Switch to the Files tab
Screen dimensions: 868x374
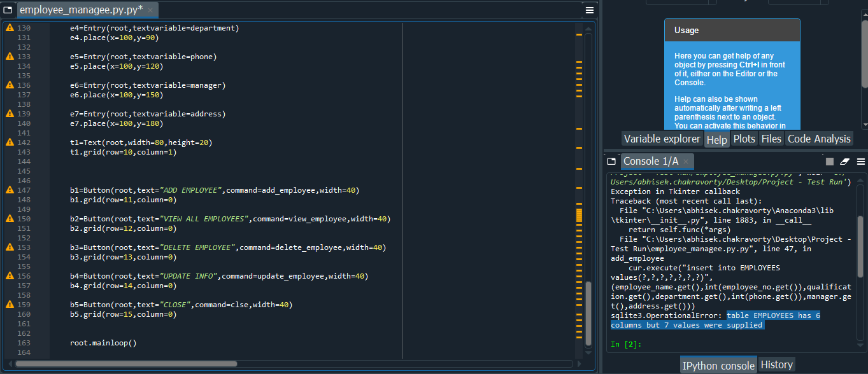[771, 138]
